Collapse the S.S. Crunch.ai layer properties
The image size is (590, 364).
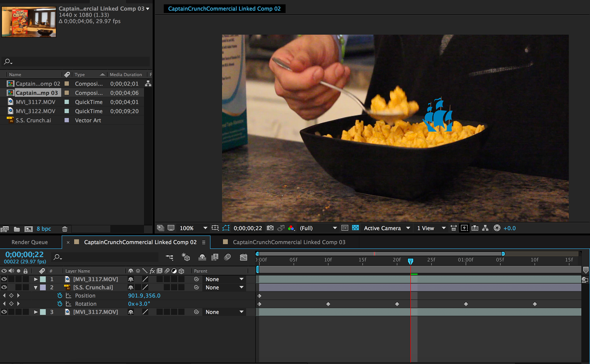coord(36,288)
